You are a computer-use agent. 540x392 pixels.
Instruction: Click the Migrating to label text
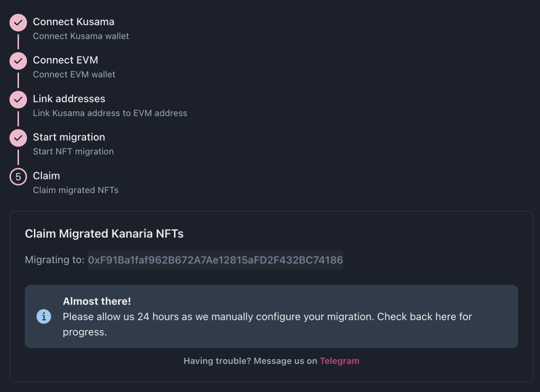pyautogui.click(x=54, y=259)
